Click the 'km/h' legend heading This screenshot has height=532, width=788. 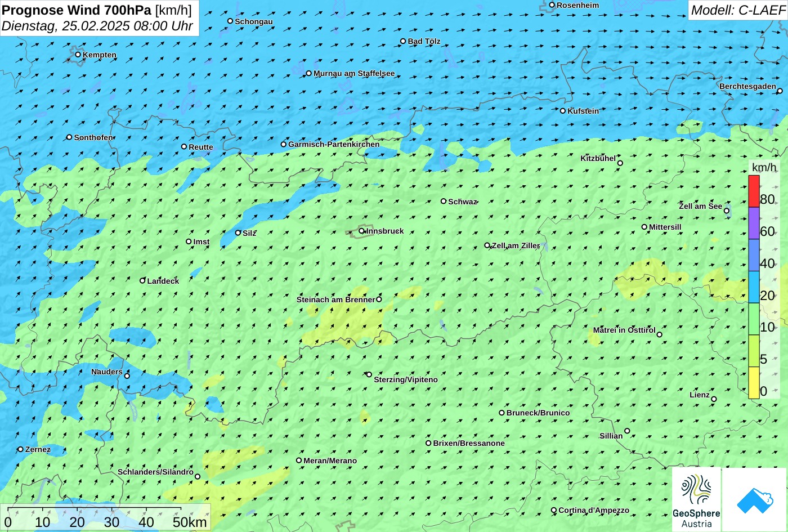(x=764, y=167)
